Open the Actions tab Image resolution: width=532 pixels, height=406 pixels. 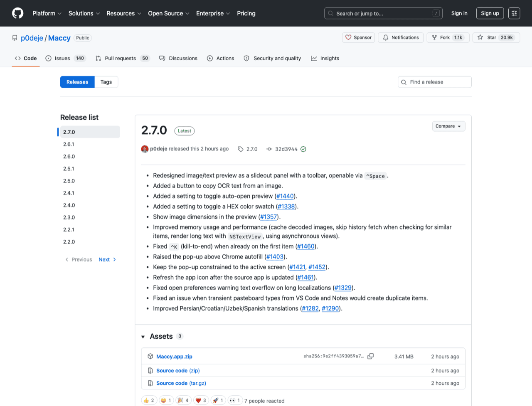[221, 58]
